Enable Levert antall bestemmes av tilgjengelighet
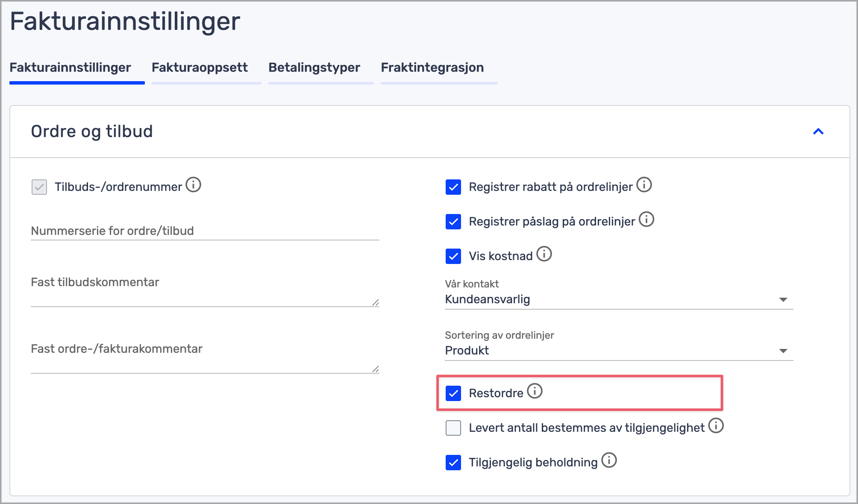This screenshot has width=858, height=504. coord(453,428)
